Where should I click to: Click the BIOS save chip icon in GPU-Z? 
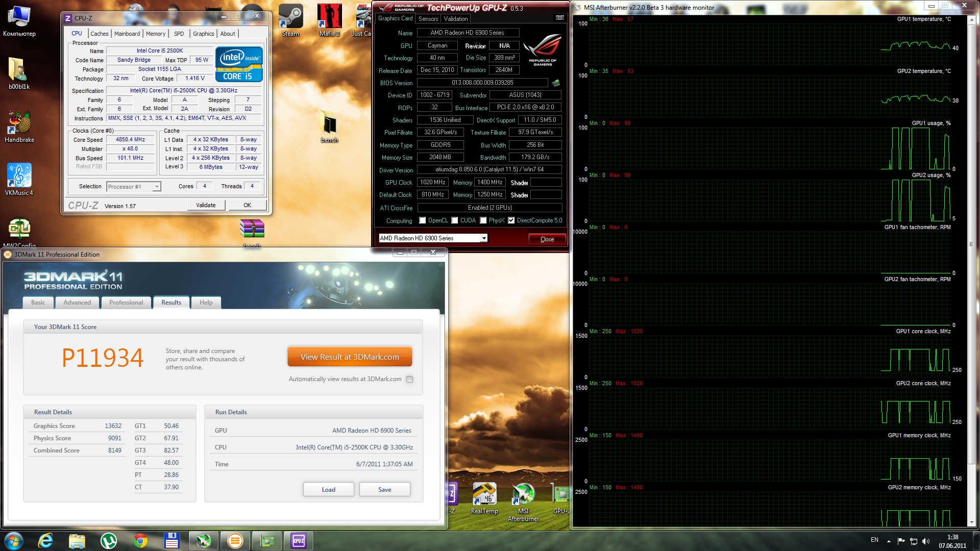[556, 83]
